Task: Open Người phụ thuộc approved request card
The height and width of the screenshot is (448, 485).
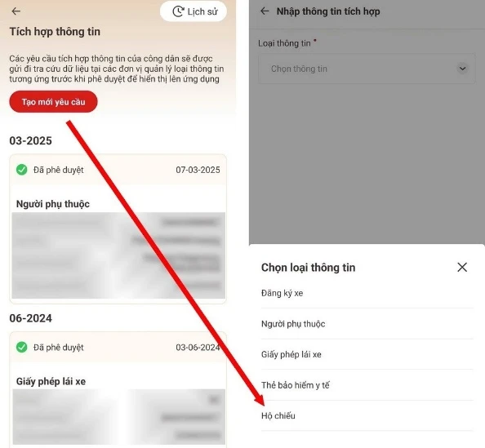Action: pyautogui.click(x=118, y=228)
